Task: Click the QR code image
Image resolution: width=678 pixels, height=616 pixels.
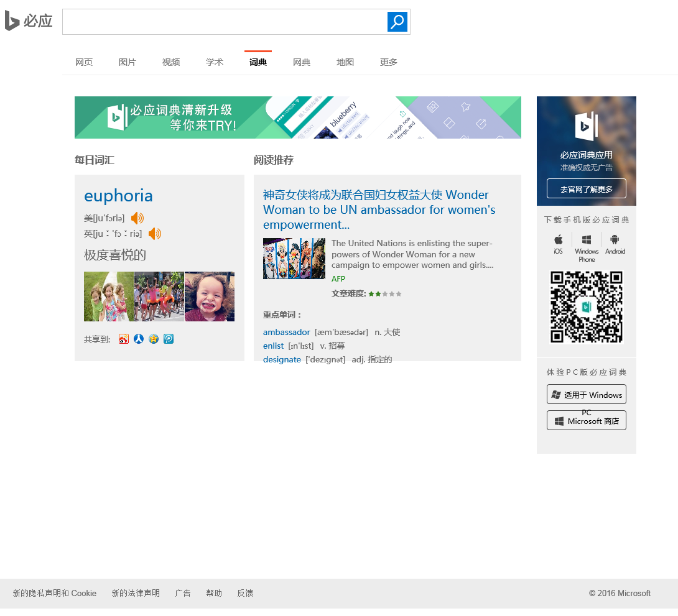Action: [x=587, y=307]
